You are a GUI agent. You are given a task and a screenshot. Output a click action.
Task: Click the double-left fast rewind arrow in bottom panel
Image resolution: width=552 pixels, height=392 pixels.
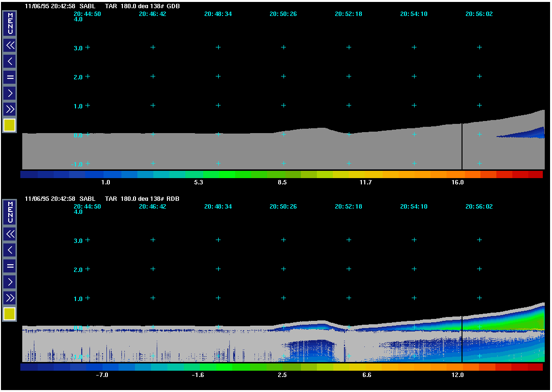[10, 234]
